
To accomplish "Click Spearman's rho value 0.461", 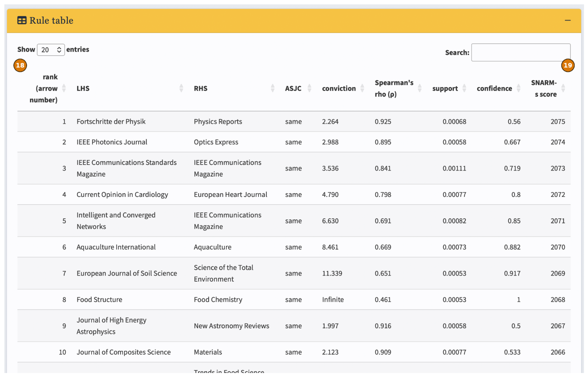I will tap(383, 299).
